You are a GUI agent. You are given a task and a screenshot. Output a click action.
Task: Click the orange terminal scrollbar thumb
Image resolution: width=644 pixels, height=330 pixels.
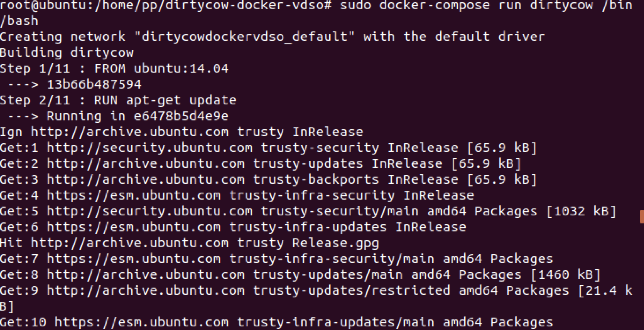(642, 217)
